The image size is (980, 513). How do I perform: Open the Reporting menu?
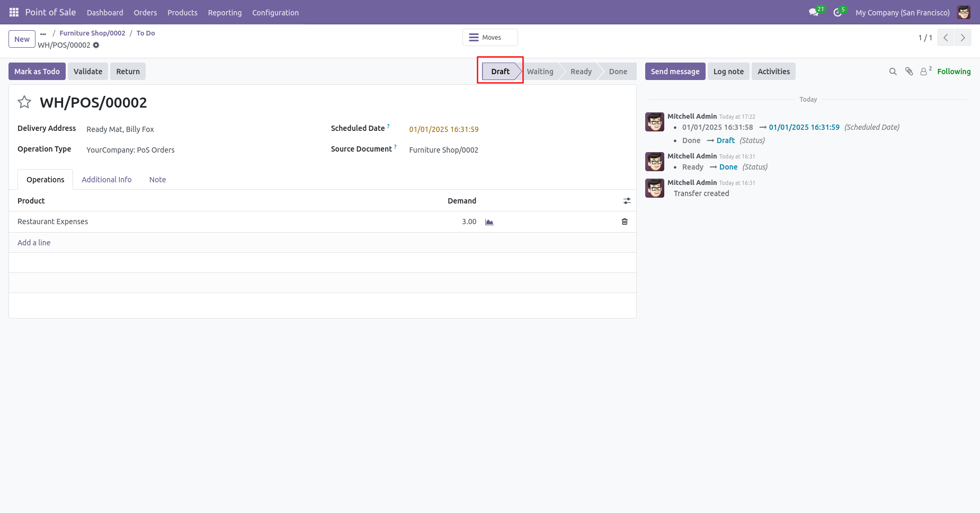coord(225,12)
